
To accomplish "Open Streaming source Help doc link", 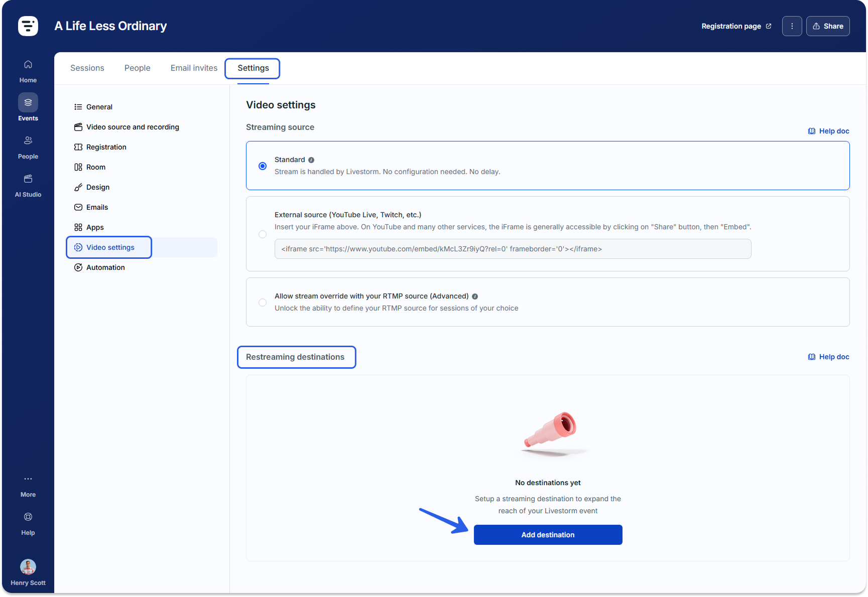I will click(828, 131).
